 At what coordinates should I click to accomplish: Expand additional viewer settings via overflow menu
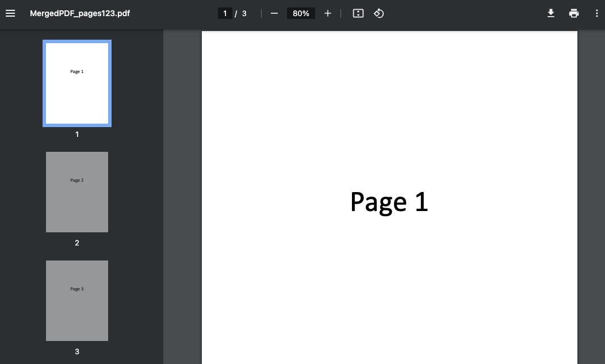(x=597, y=13)
